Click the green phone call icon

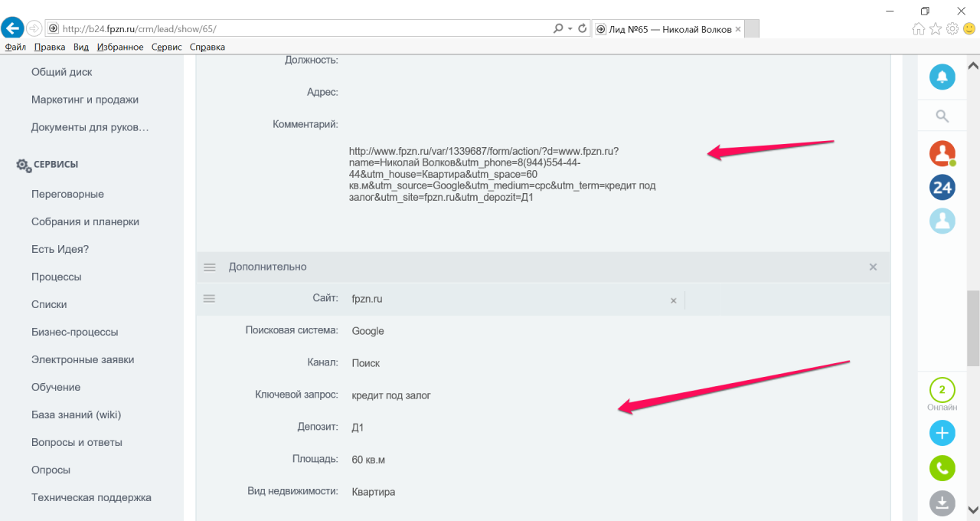(942, 468)
